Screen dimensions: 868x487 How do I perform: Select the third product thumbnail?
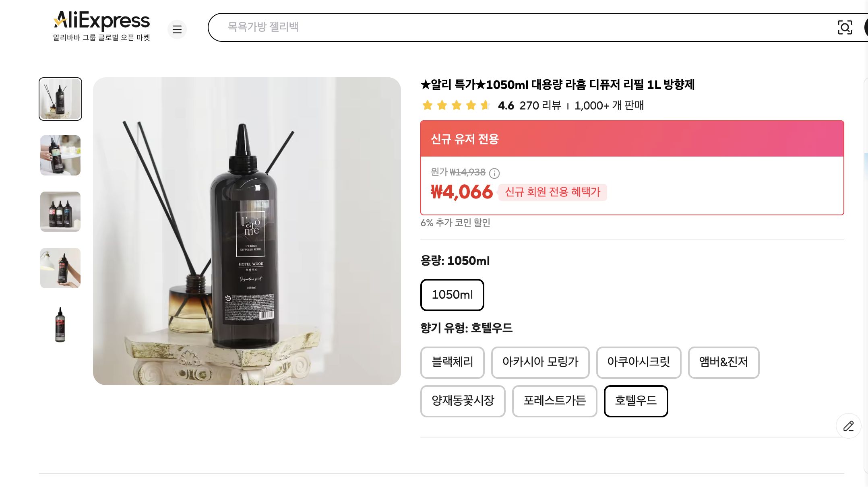click(60, 212)
